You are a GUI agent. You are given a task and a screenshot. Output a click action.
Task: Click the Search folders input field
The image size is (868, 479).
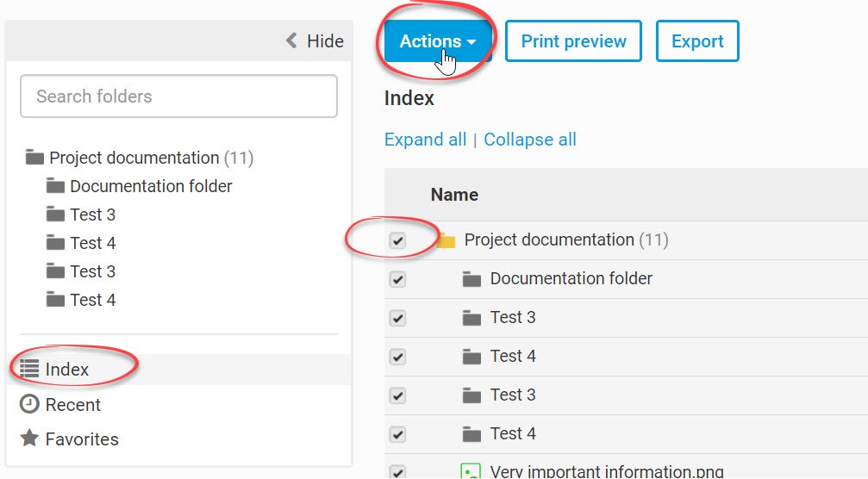point(178,96)
